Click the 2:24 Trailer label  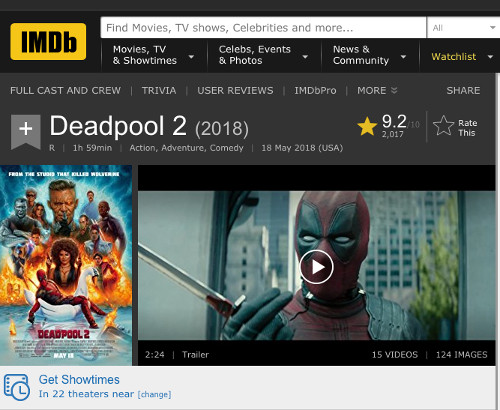(177, 355)
